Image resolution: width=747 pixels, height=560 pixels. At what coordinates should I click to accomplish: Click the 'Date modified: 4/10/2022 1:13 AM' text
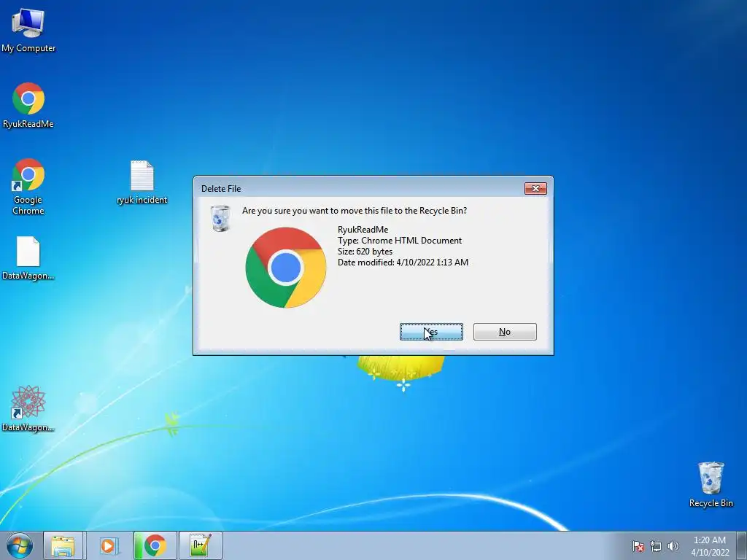pos(403,262)
